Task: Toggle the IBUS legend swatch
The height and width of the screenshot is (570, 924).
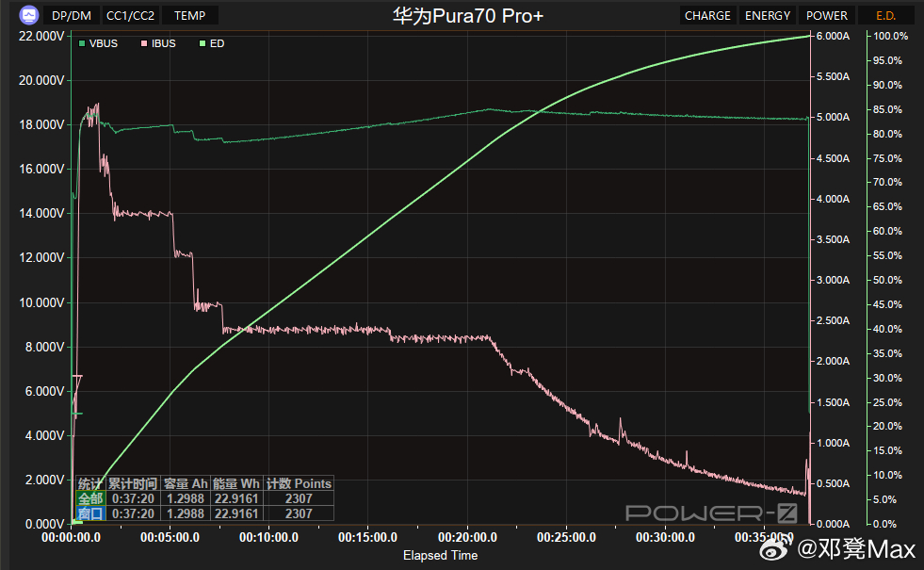Action: [144, 43]
